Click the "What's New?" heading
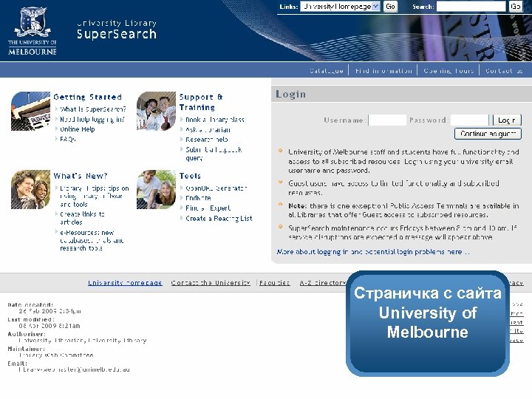Image resolution: width=532 pixels, height=399 pixels. (81, 176)
